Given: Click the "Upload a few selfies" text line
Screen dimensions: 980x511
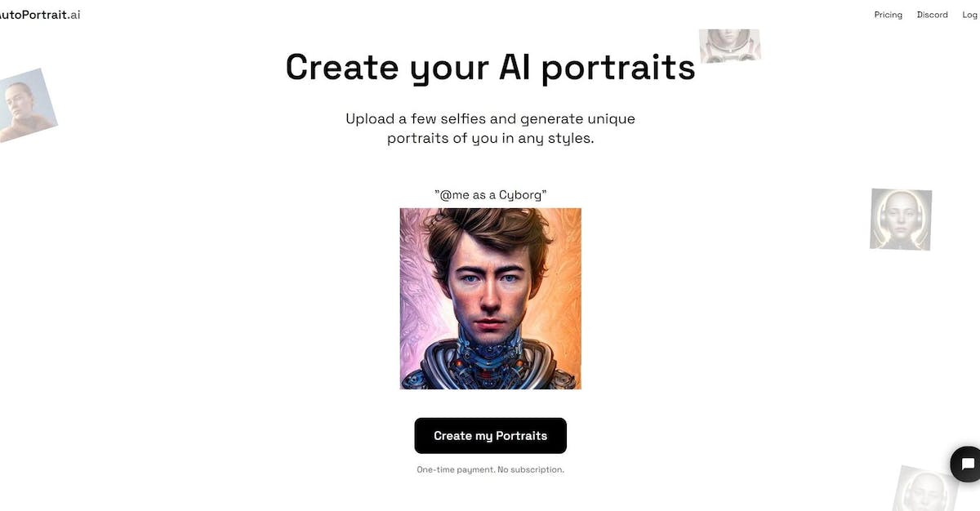Looking at the screenshot, I should click(x=490, y=118).
